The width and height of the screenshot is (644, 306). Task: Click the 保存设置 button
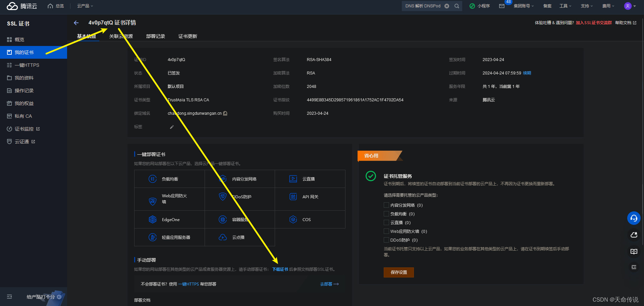coord(398,272)
